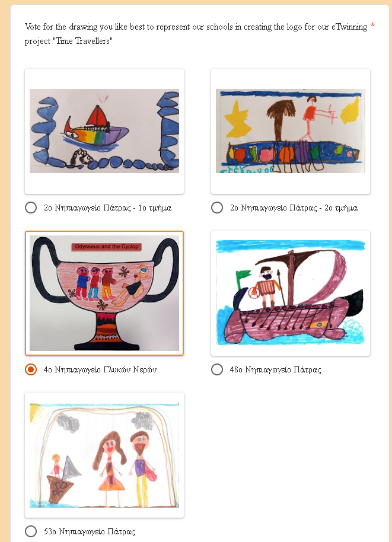The image size is (392, 542).
Task: Click label text 48ο Νηπιαγωγείο Πάτρας
Action: [x=276, y=369]
